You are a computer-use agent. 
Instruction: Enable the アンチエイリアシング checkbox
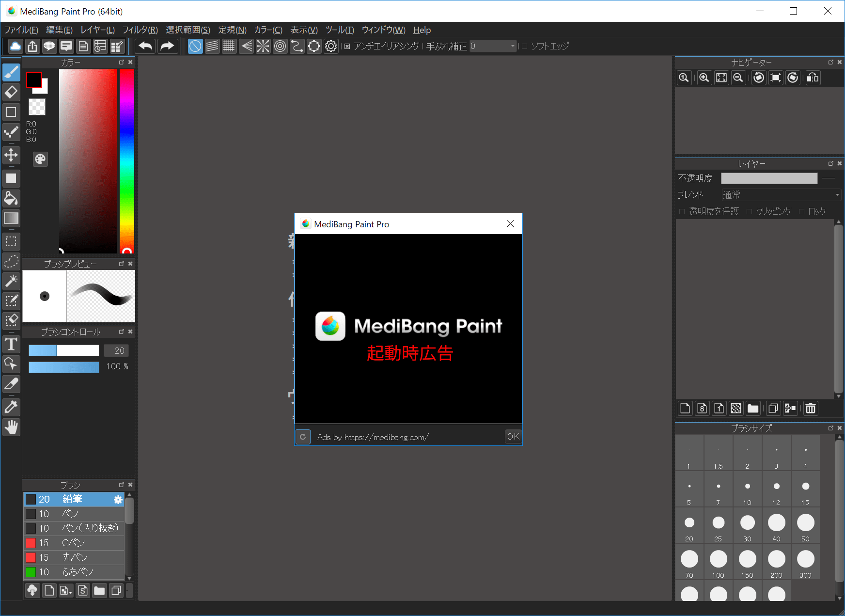click(347, 46)
